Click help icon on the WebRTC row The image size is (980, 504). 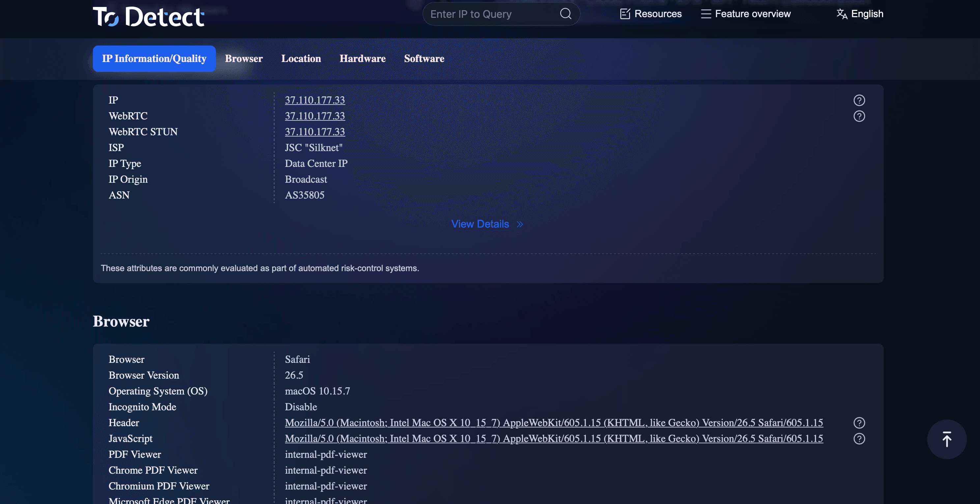coord(859,116)
